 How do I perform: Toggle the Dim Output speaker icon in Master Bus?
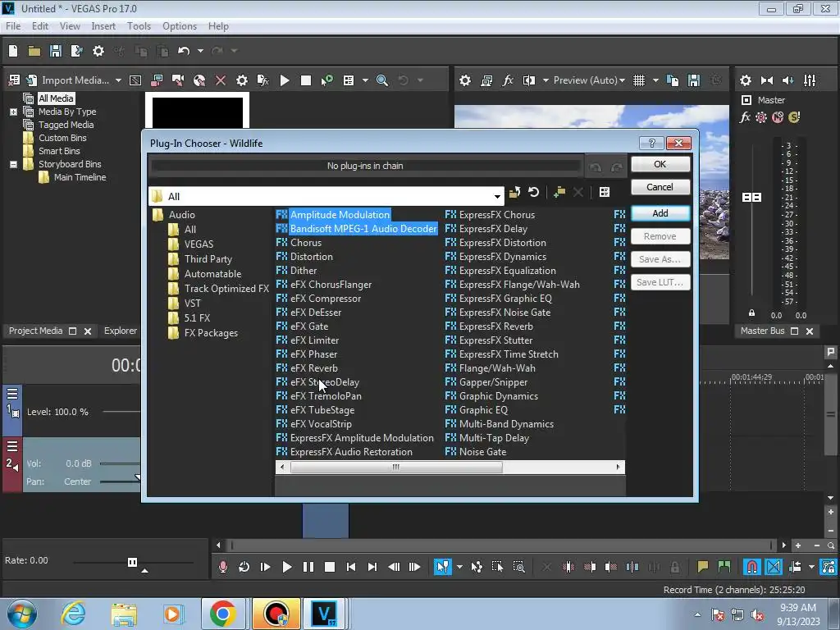(x=788, y=80)
